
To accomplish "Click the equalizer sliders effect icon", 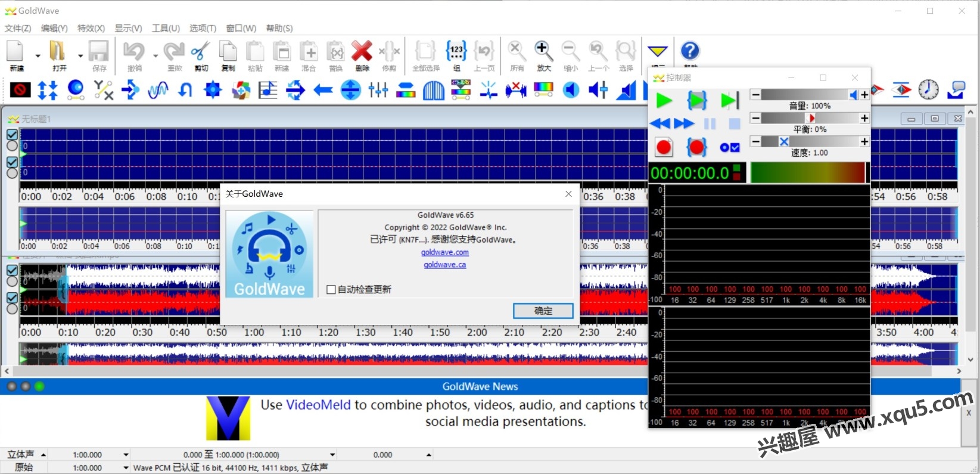I will (x=378, y=90).
